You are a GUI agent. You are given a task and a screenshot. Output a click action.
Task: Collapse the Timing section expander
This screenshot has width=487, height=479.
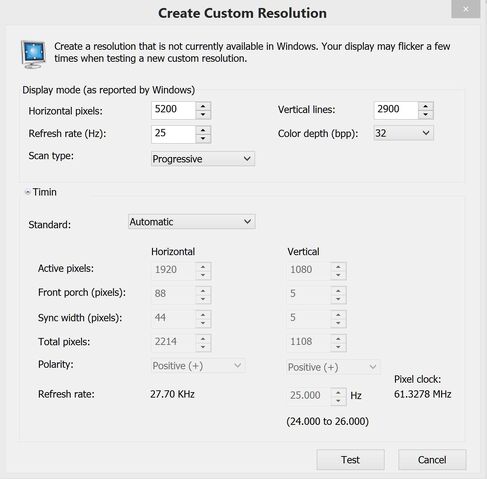[x=28, y=192]
